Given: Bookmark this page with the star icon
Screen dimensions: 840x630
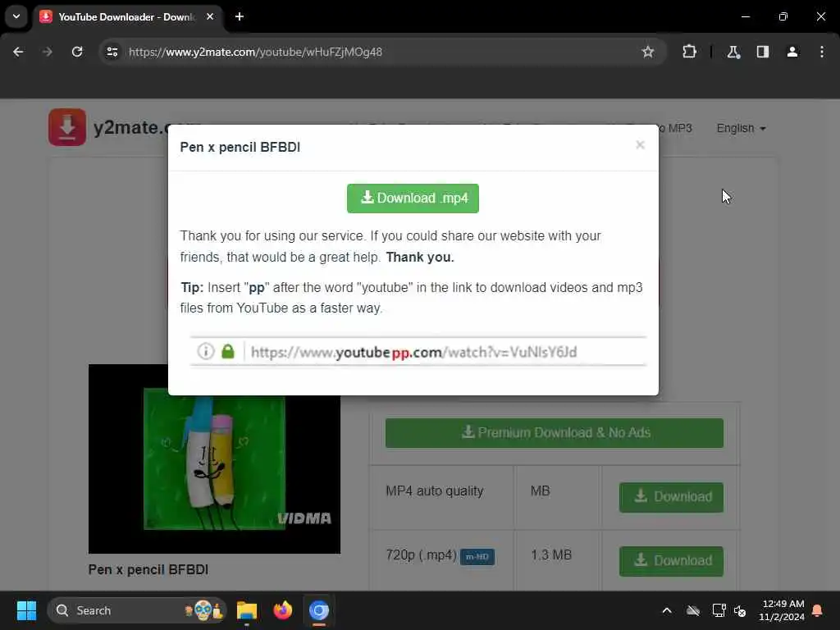Looking at the screenshot, I should pos(648,52).
